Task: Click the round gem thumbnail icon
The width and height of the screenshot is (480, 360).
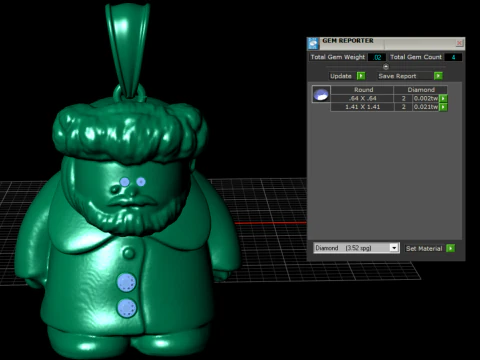Action: (x=321, y=94)
